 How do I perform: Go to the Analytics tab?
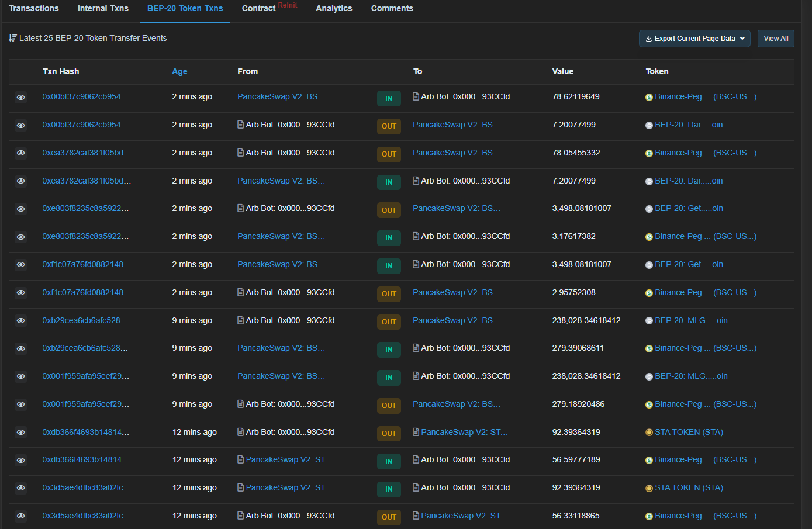tap(334, 8)
